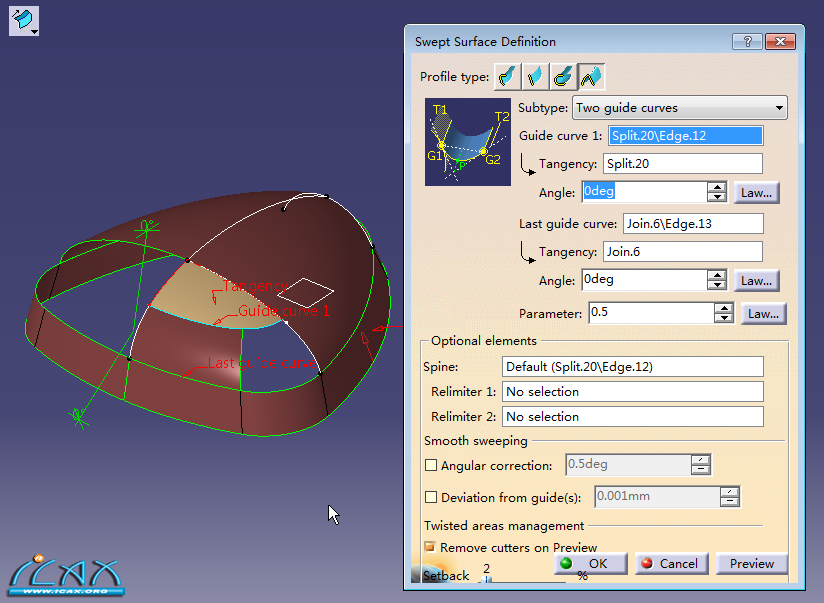Decrease the Parameter value with the down arrow
This screenshot has width=824, height=603.
724,319
